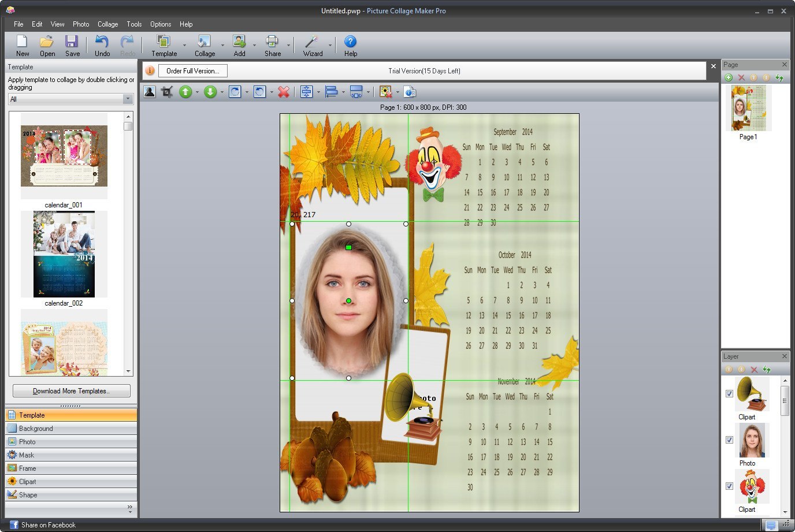Click the red delete object icon
795x532 pixels.
(284, 91)
